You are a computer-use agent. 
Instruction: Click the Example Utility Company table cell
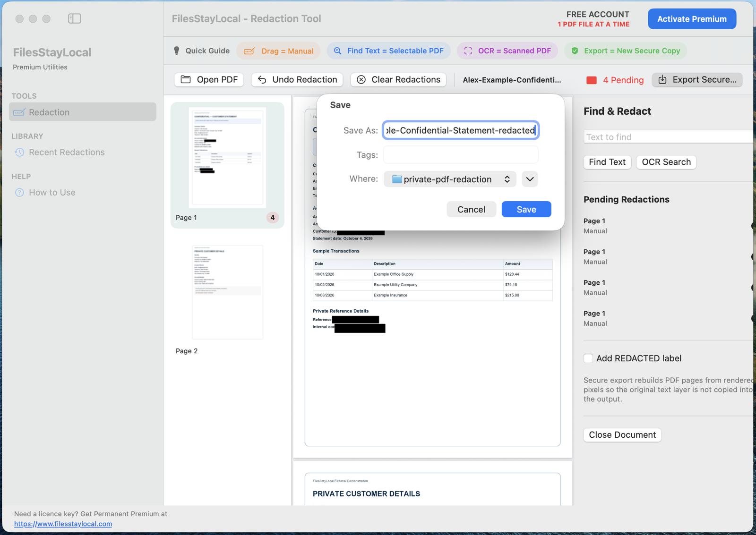pos(395,285)
